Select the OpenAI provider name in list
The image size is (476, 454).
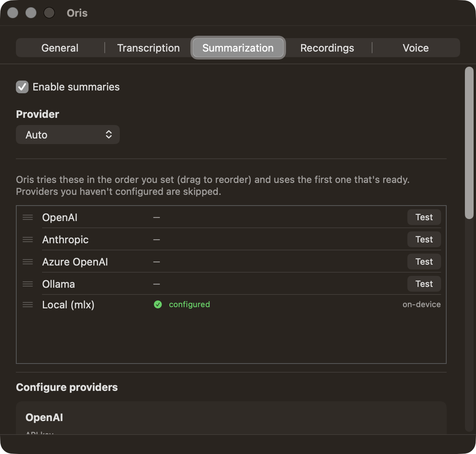pyautogui.click(x=60, y=217)
